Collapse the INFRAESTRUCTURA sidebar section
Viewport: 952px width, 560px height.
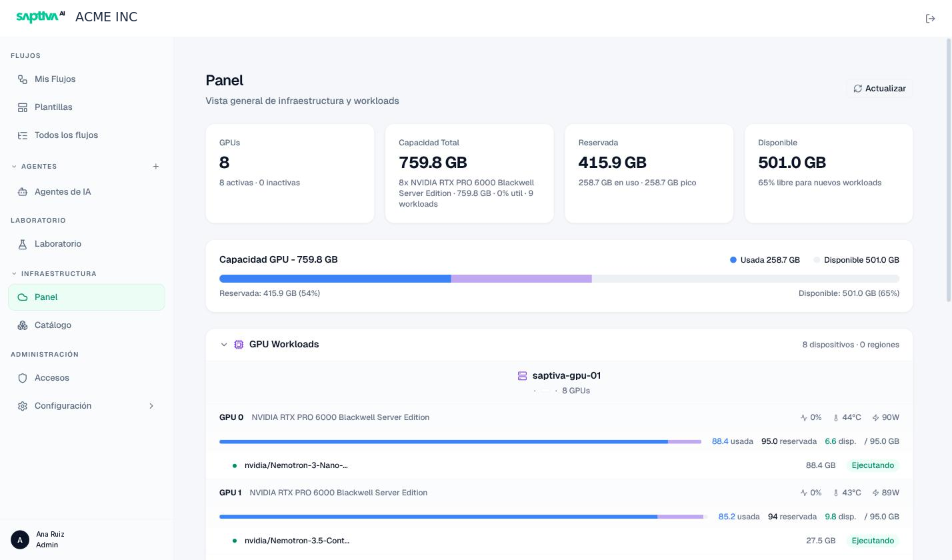click(14, 274)
